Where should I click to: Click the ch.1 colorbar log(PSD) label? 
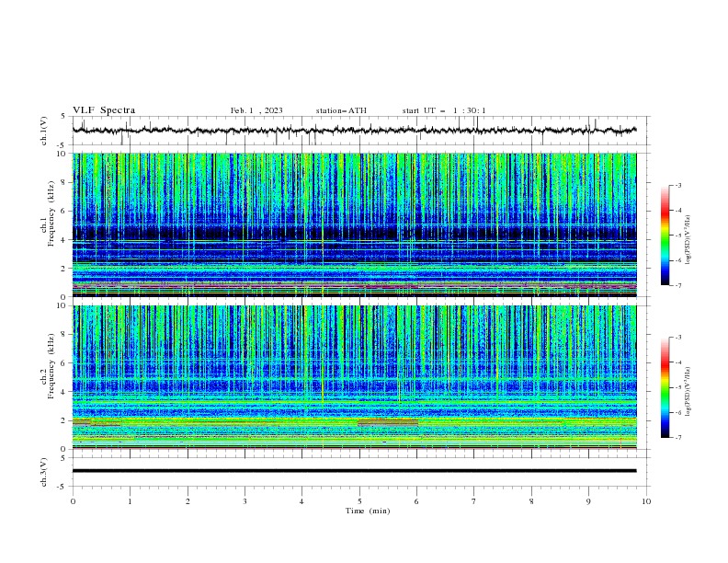pyautogui.click(x=688, y=240)
